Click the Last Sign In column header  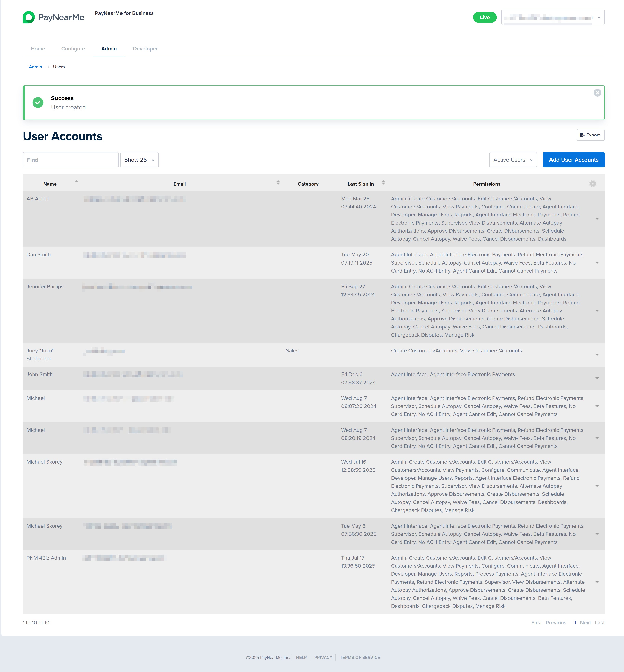[x=361, y=184]
